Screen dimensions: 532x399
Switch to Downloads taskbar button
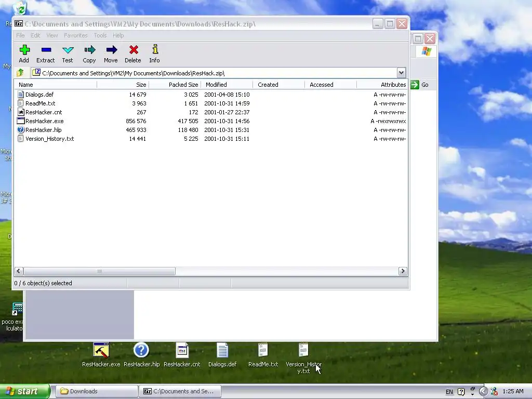tap(97, 392)
